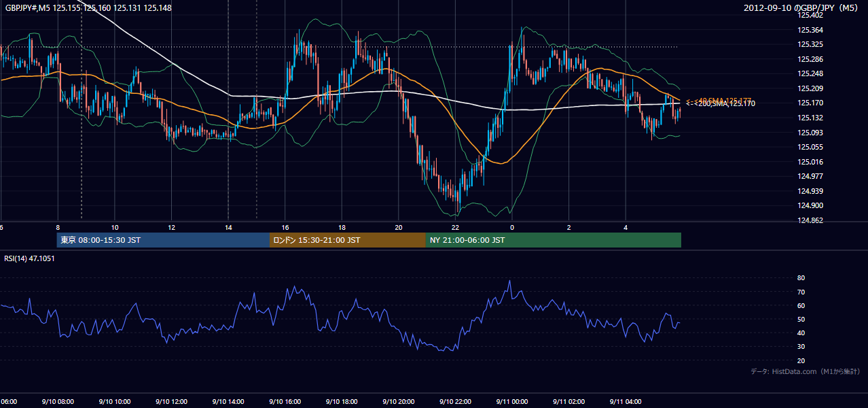Click the 9/11 00:00 bottom time label
Viewport: 868px width, 408px height.
[511, 402]
